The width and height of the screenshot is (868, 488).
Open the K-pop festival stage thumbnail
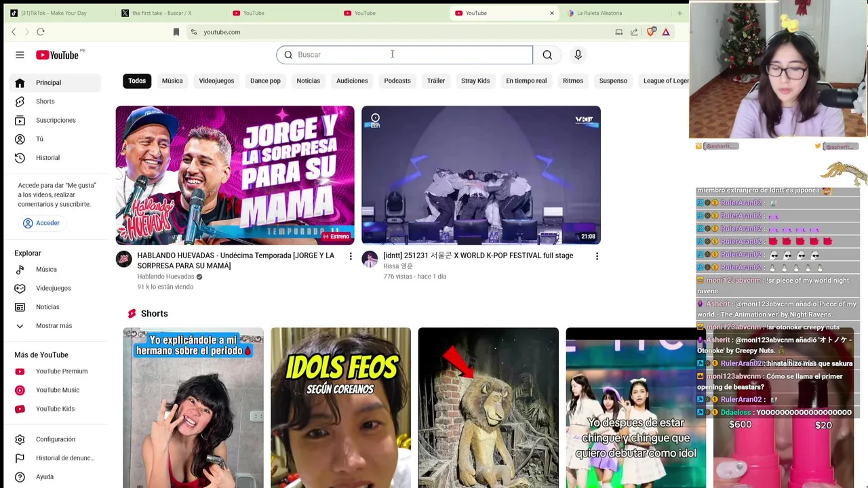click(x=481, y=175)
